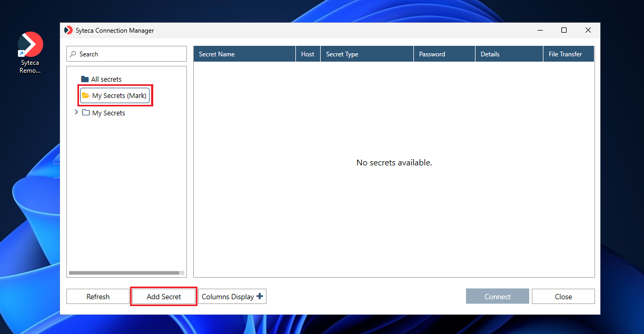Click the plus icon on Columns Display
644x334 pixels.
coord(260,297)
